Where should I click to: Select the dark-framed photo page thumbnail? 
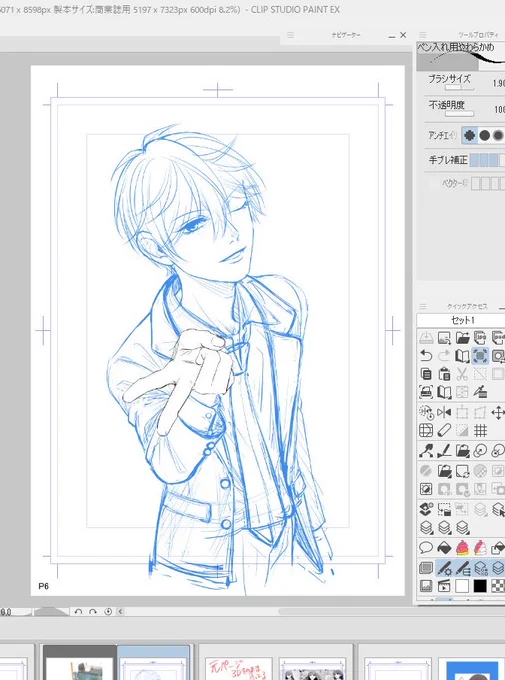tap(80, 663)
